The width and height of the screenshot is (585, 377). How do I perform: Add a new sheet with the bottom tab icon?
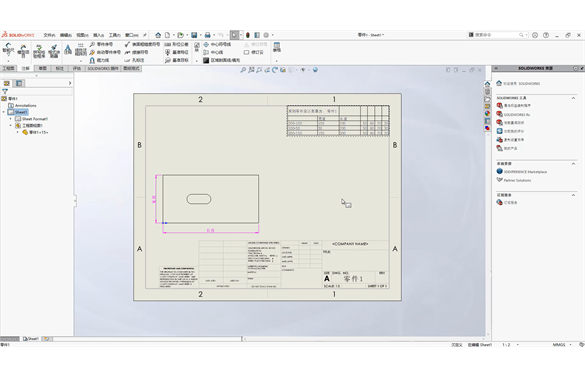point(46,339)
